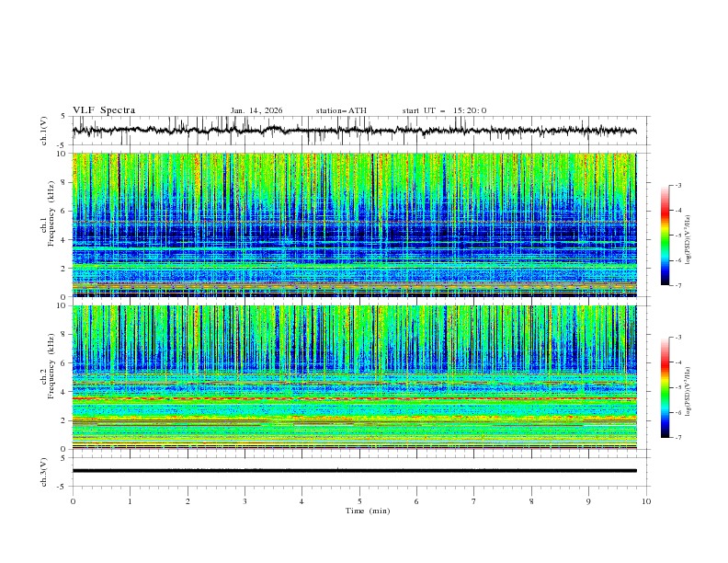Image resolution: width=728 pixels, height=563 pixels.
Task: Click the ch.1 waveform trace panel
Action: point(361,131)
